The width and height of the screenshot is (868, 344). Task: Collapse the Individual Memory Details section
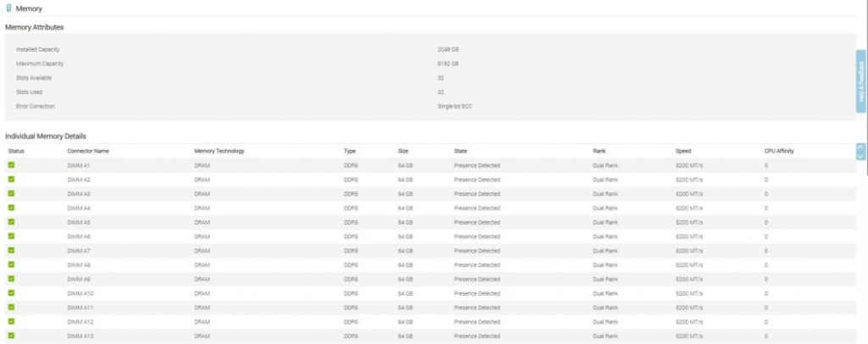click(x=45, y=136)
